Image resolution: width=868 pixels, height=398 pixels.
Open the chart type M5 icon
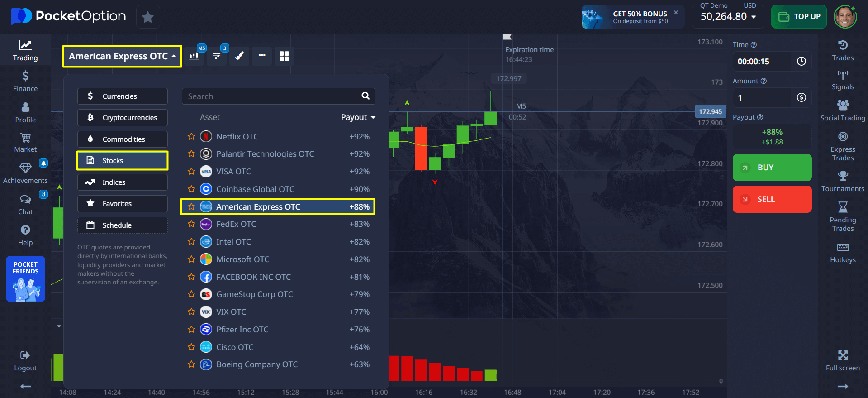click(194, 56)
